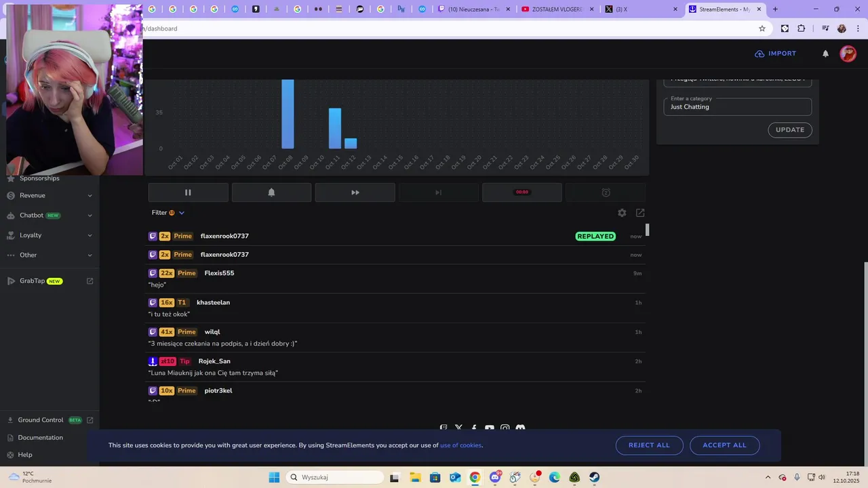Click the Chatbot chat bubble icon
868x488 pixels.
tap(11, 216)
